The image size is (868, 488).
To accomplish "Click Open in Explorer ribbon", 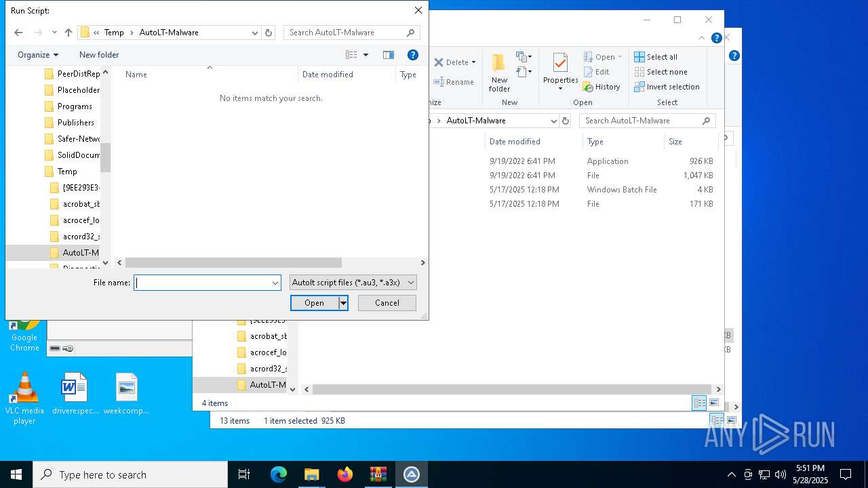I will [x=602, y=57].
